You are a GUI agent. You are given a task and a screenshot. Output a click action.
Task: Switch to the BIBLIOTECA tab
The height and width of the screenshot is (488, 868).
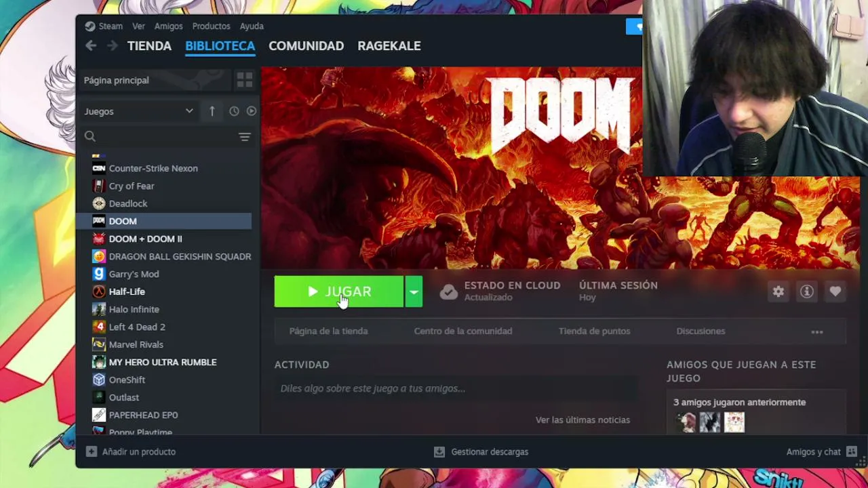tap(220, 46)
